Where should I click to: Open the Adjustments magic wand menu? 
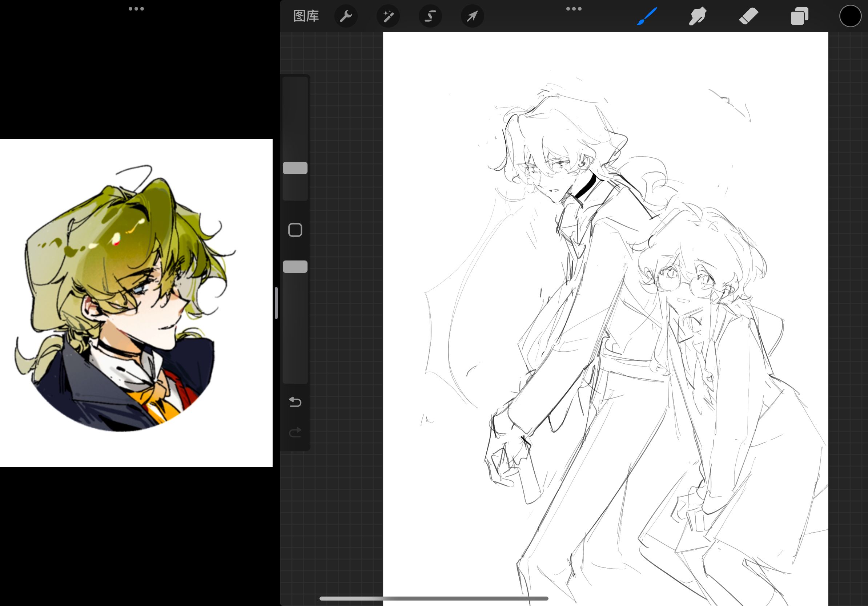pyautogui.click(x=388, y=16)
